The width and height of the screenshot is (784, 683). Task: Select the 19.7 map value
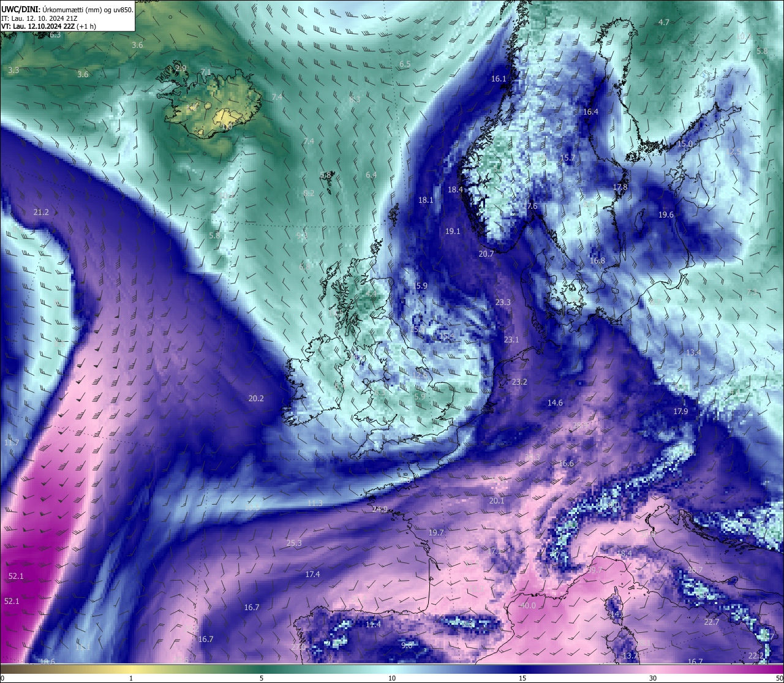click(436, 532)
